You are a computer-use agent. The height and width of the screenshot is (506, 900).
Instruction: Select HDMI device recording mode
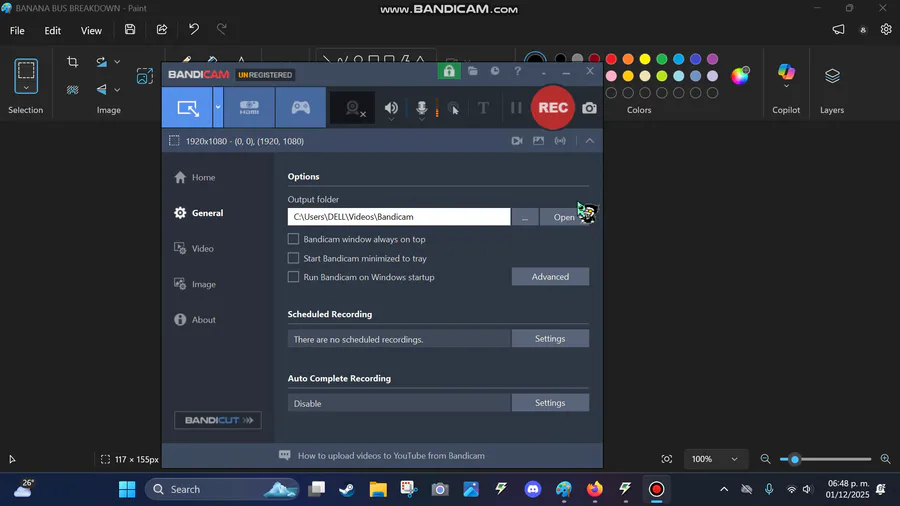pyautogui.click(x=249, y=108)
